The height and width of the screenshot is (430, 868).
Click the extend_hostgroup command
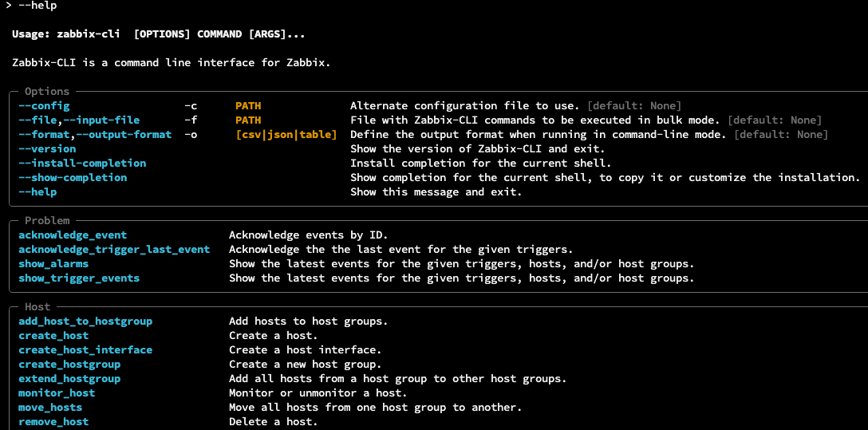click(69, 379)
